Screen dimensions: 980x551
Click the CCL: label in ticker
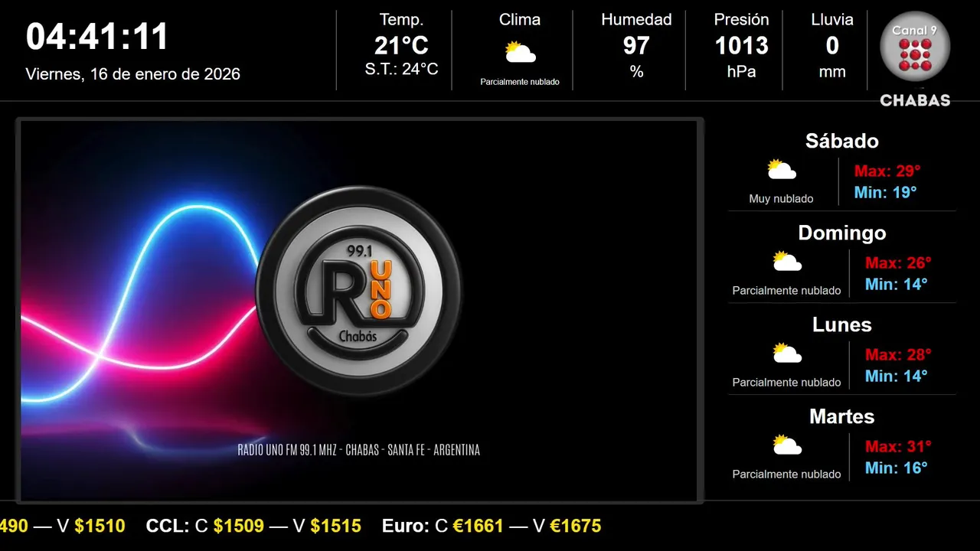pos(168,526)
